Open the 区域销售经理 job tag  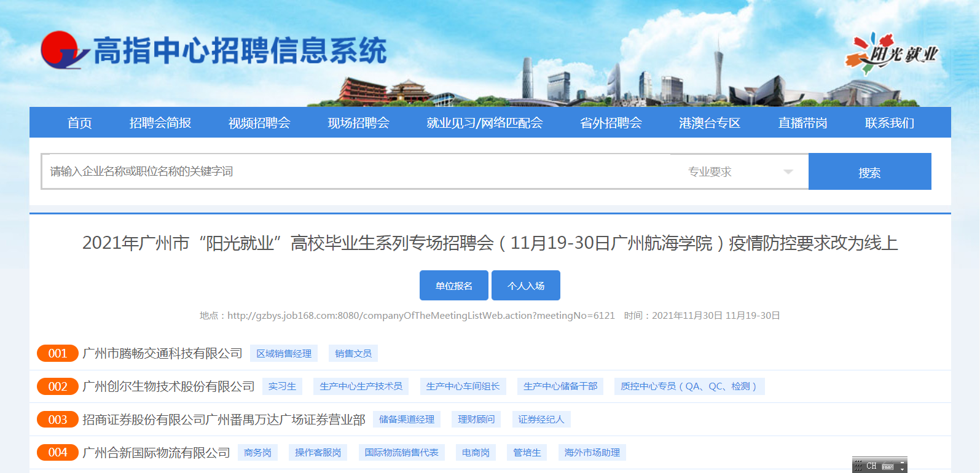tap(284, 354)
